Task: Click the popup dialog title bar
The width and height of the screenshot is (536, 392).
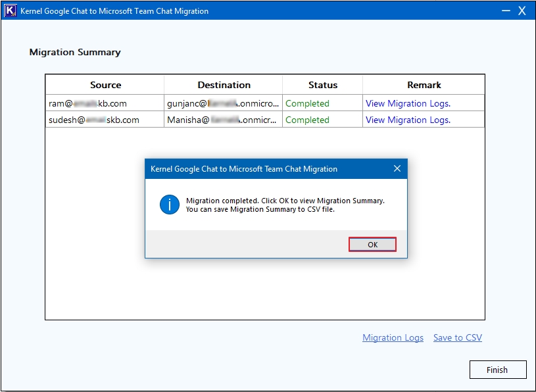Action: click(263, 168)
